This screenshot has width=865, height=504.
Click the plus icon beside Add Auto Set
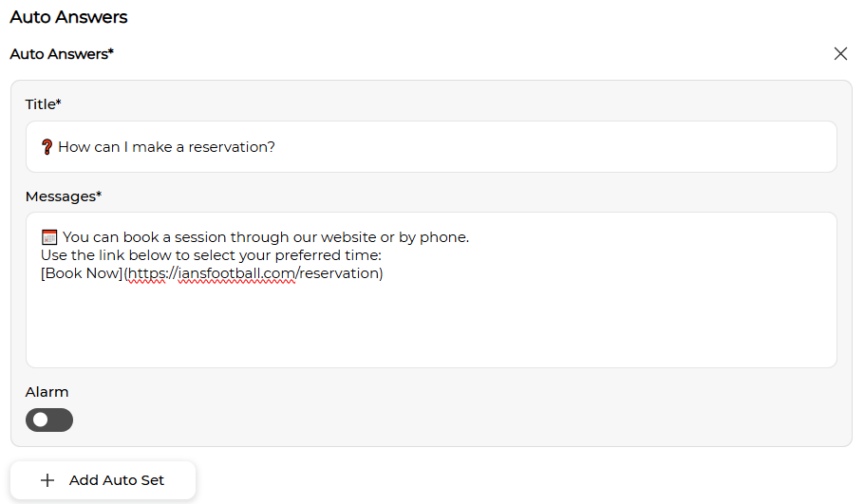[47, 480]
